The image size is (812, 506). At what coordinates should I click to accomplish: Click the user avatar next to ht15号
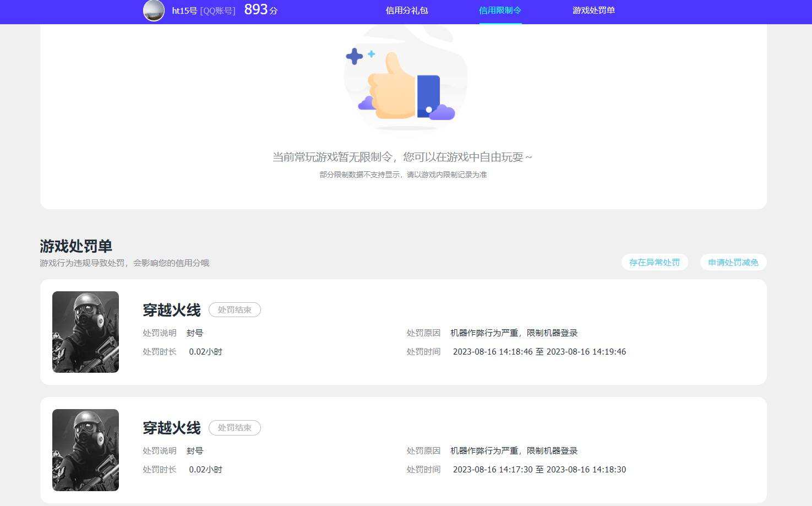[x=154, y=10]
